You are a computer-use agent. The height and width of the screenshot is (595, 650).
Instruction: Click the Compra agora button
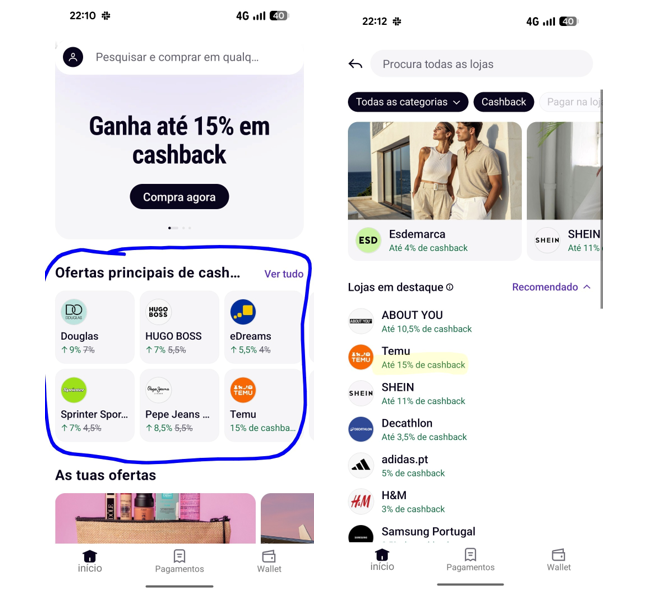179,197
